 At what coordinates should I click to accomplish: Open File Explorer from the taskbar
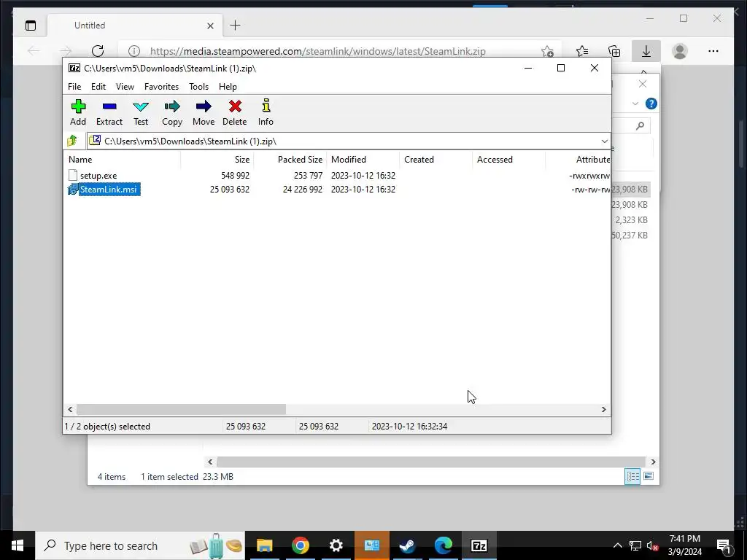pyautogui.click(x=264, y=545)
